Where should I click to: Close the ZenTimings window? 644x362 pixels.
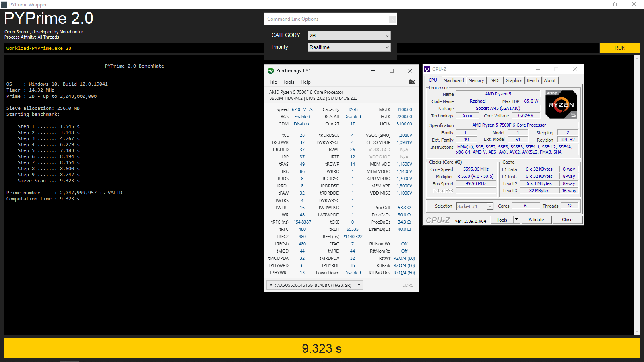pos(410,71)
